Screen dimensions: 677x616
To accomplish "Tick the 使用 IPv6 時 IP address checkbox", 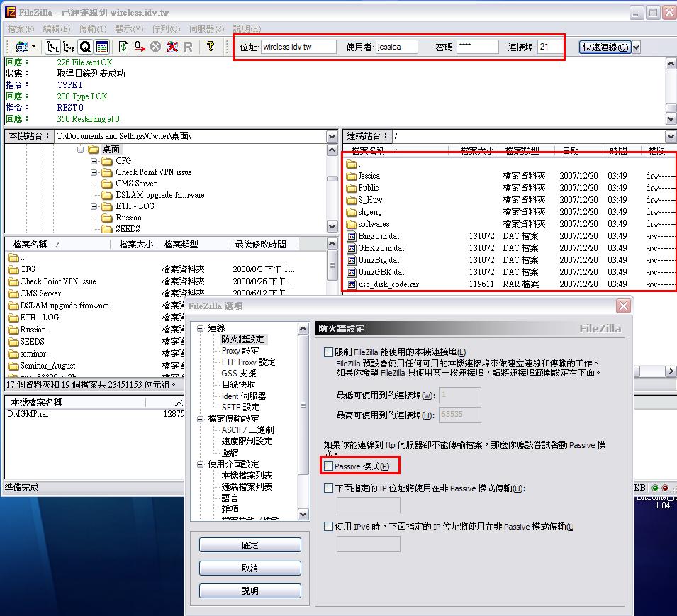I will point(328,527).
